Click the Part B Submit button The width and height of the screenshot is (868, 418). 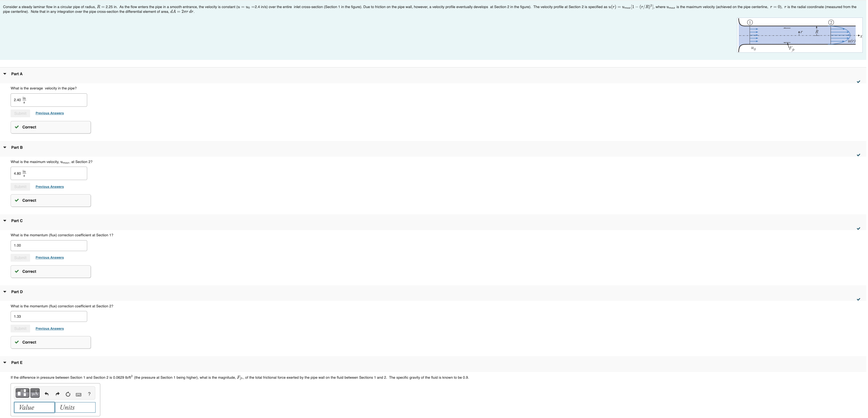pos(20,187)
